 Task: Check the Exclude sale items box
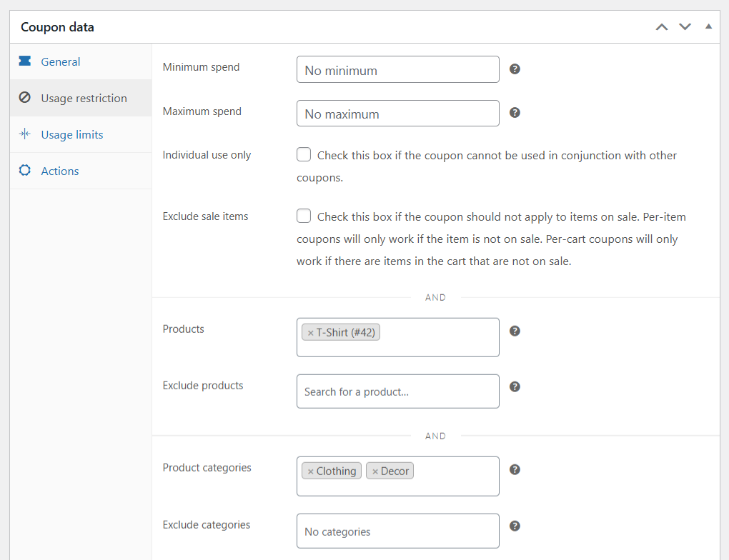click(304, 216)
